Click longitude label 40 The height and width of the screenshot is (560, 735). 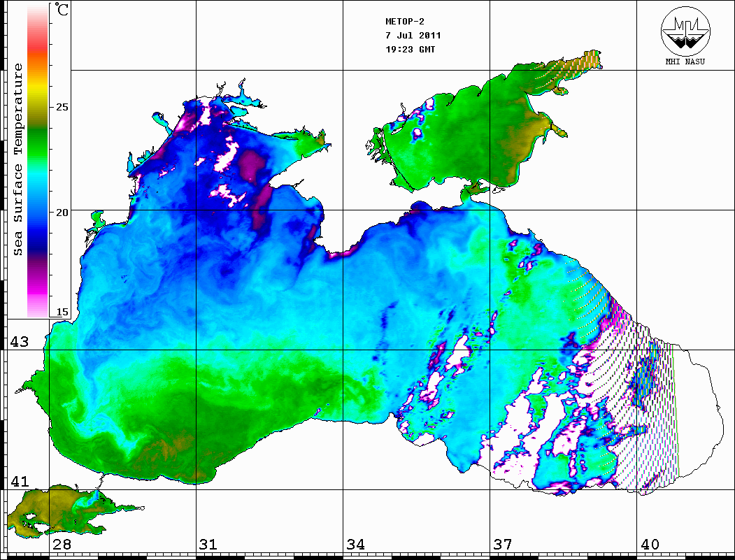pyautogui.click(x=650, y=544)
